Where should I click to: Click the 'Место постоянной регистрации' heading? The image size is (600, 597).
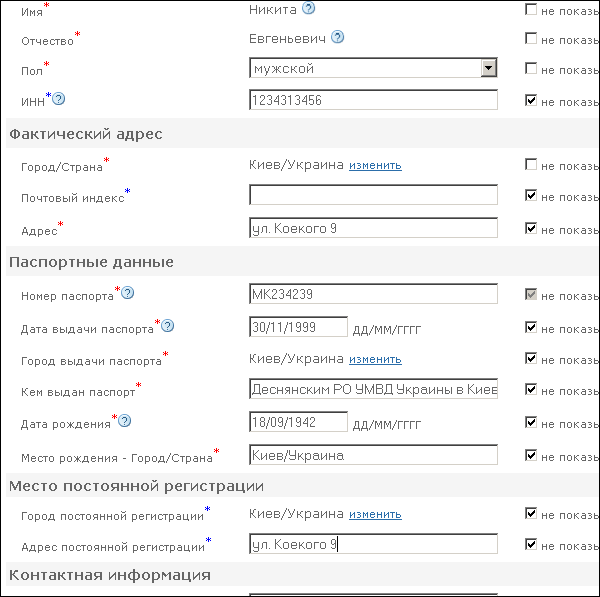136,486
